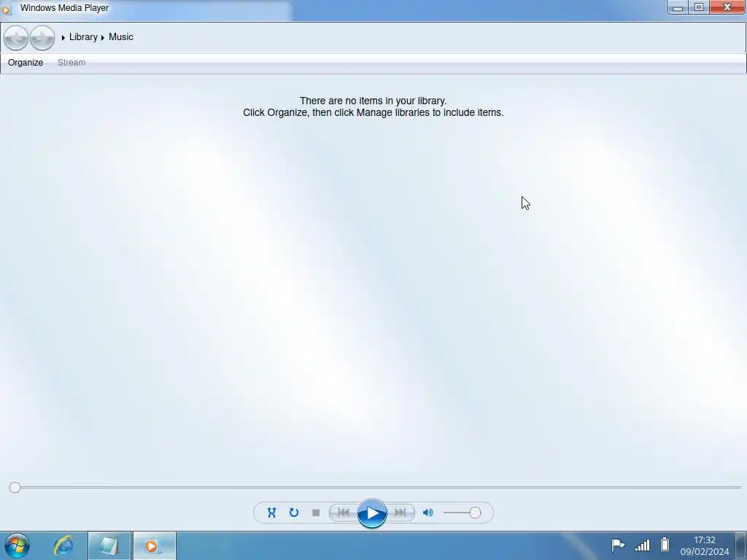Launch Internet Explorer from the taskbar
This screenshot has height=560, width=747.
point(63,545)
